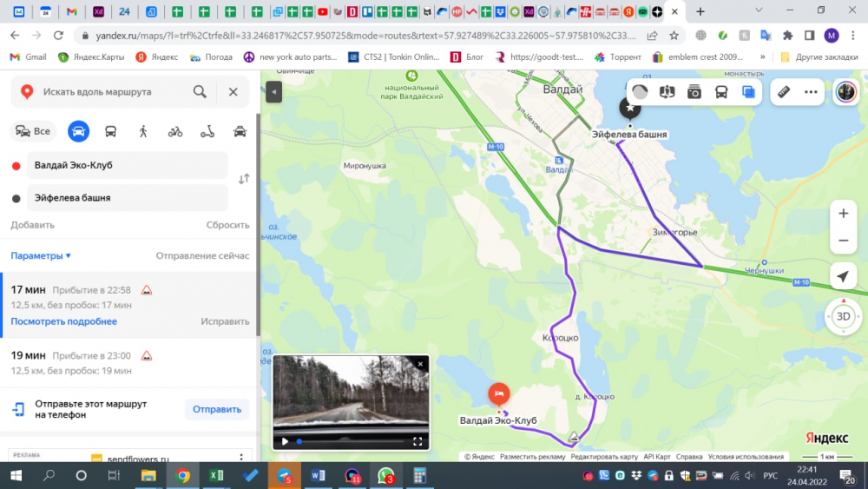The image size is (868, 489).
Task: Toggle the 3D map view
Action: 842,316
